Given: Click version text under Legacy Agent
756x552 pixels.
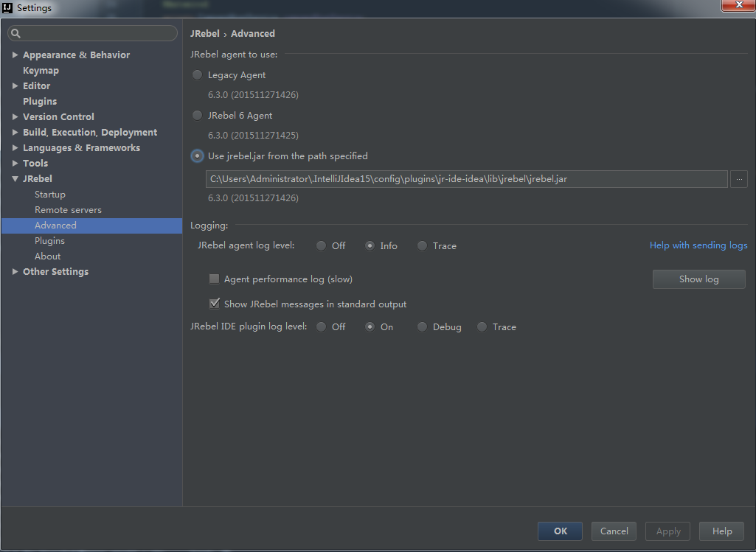Looking at the screenshot, I should pos(253,95).
